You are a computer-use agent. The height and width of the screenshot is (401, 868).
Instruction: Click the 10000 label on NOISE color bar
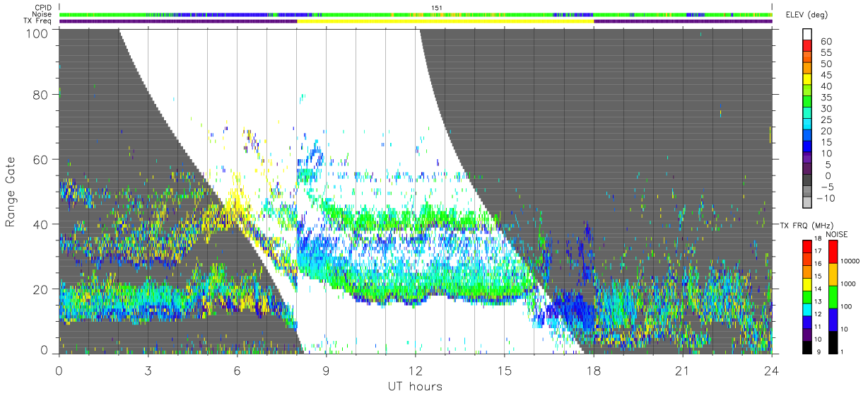pos(851,262)
